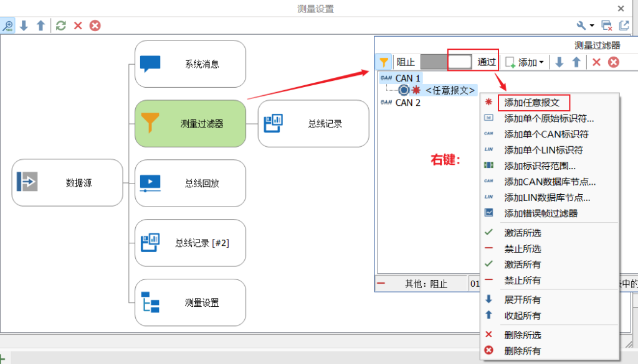Click the refresh icon in main toolbar

60,26
